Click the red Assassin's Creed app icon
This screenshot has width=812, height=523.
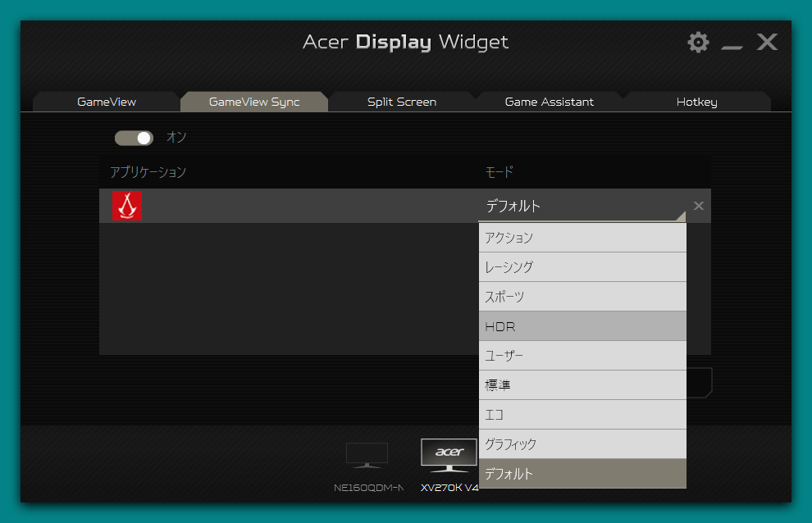point(127,206)
